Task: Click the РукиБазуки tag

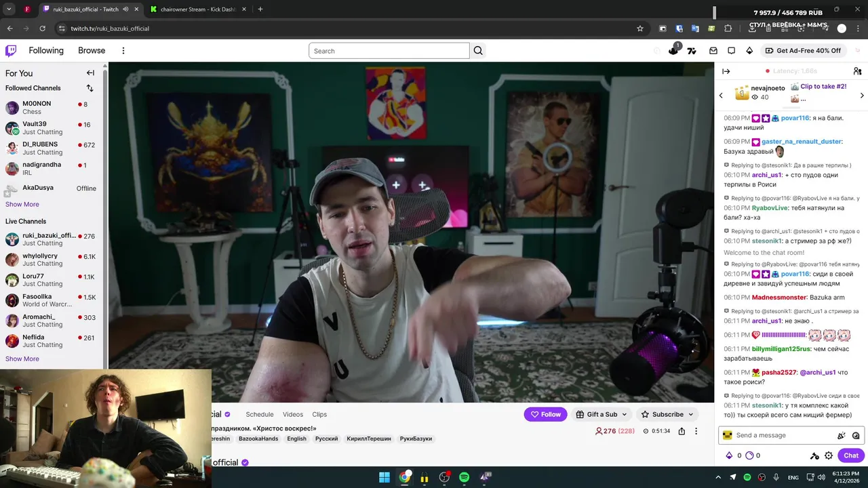Action: 416,439
